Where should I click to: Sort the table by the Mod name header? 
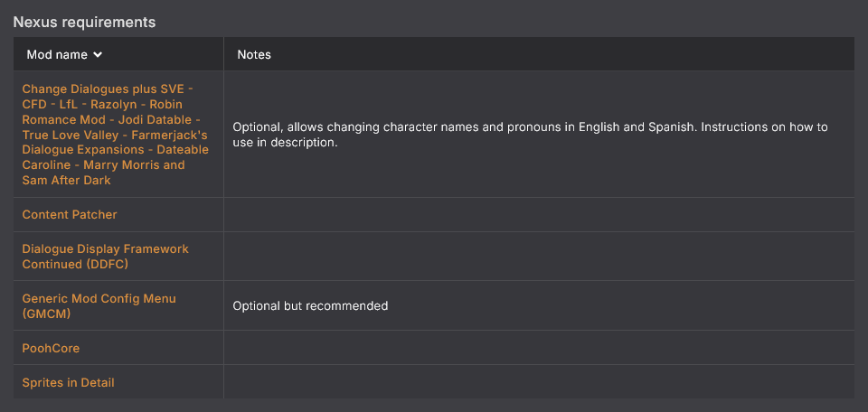tap(57, 54)
